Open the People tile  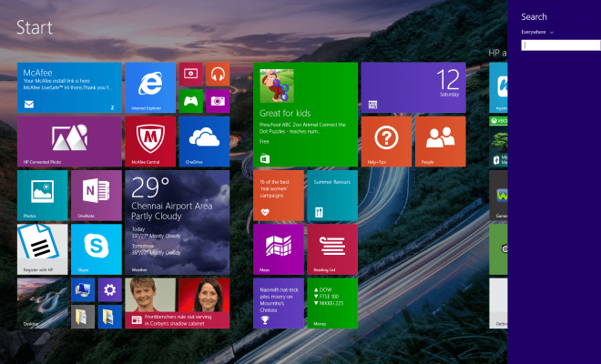click(x=441, y=142)
